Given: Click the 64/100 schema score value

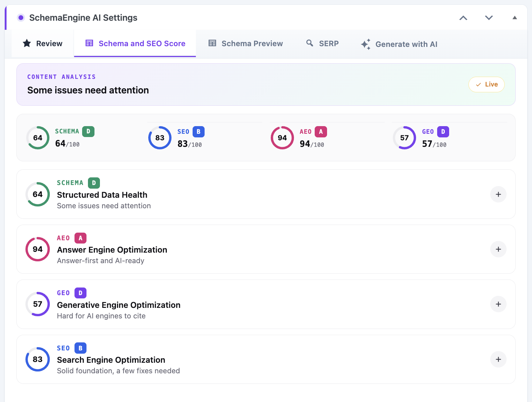Looking at the screenshot, I should 67,144.
